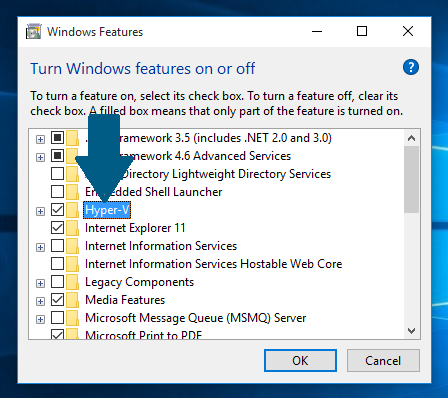The height and width of the screenshot is (398, 448).
Task: Check the Internet Information Services checkbox
Action: 57,246
